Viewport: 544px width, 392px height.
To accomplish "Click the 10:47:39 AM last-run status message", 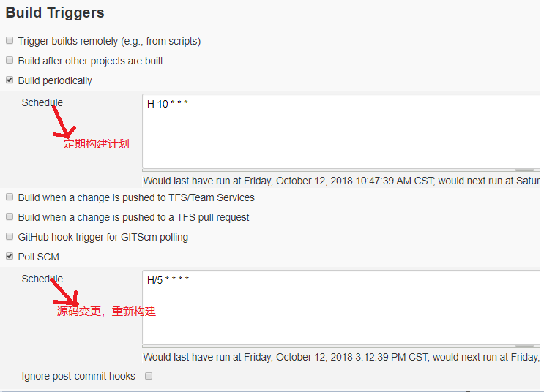I will pyautogui.click(x=341, y=181).
